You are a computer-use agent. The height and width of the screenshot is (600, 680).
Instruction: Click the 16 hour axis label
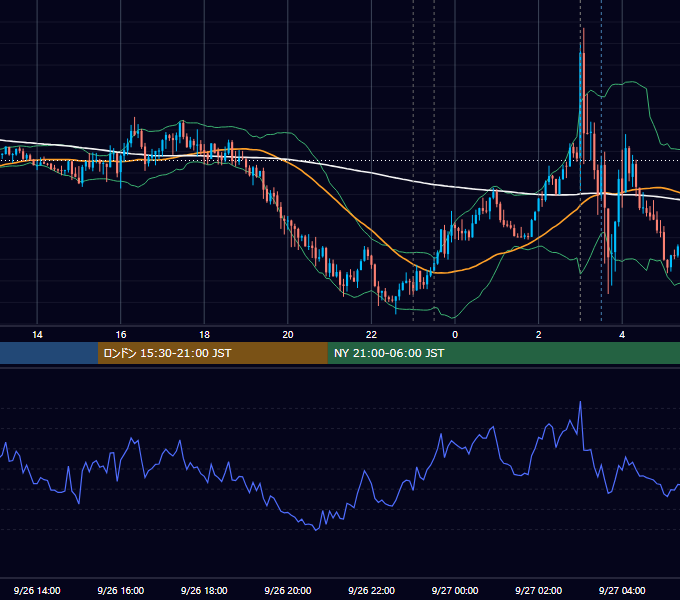[x=121, y=335]
